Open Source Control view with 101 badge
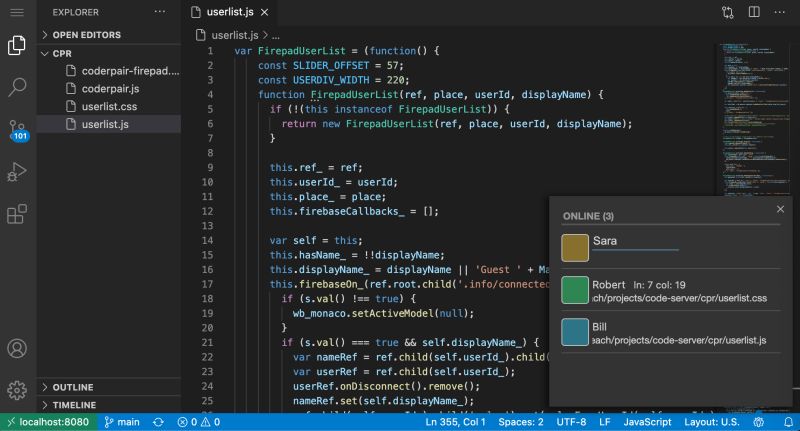The image size is (800, 431). [x=17, y=130]
